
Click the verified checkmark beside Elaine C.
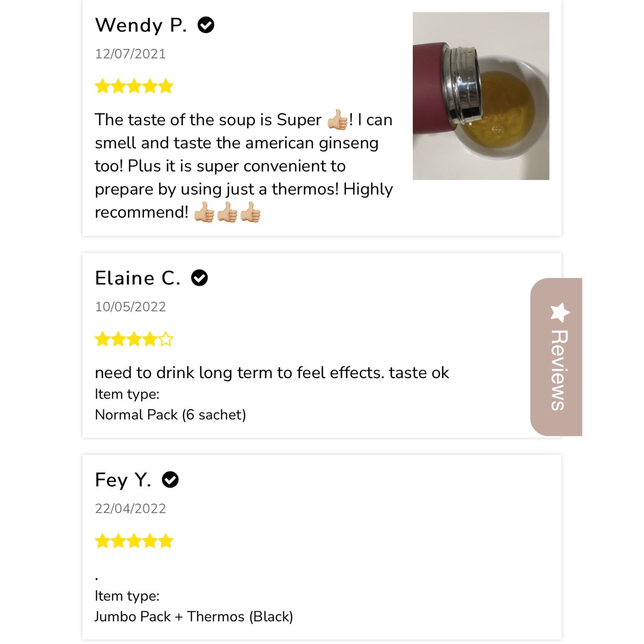pyautogui.click(x=199, y=277)
